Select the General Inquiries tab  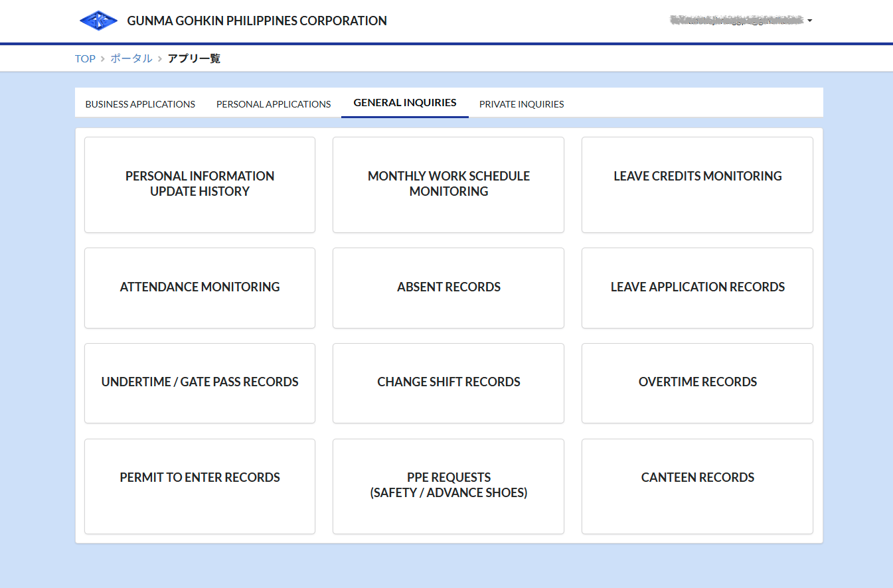(x=404, y=103)
